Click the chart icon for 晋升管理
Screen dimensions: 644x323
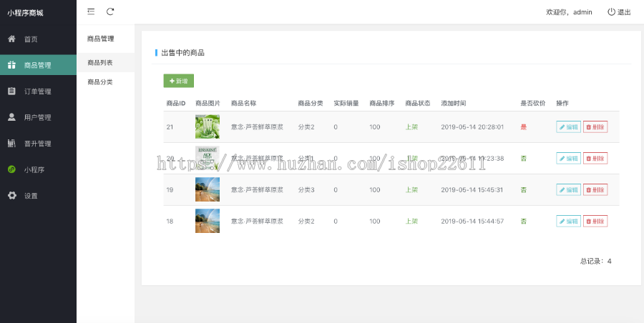tap(12, 143)
